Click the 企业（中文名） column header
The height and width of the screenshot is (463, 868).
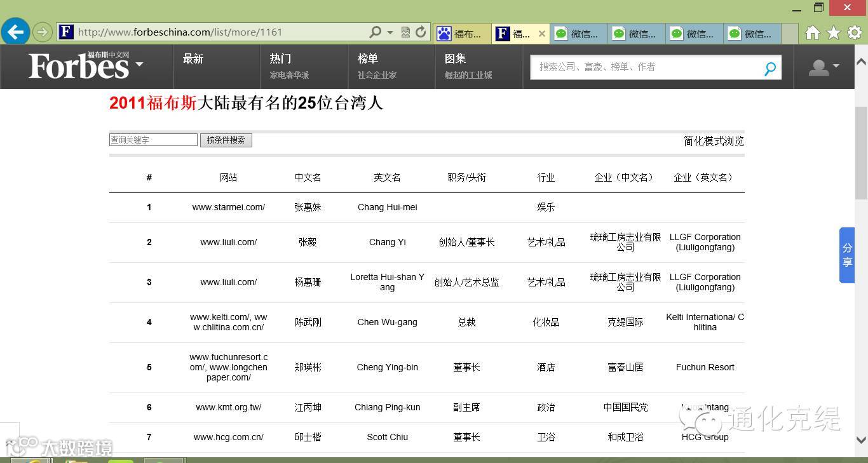(626, 177)
